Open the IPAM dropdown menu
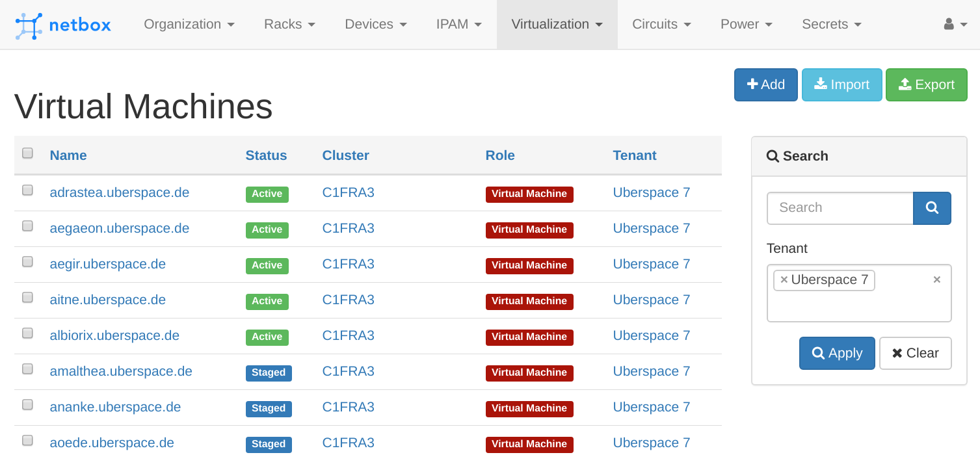 click(x=459, y=25)
